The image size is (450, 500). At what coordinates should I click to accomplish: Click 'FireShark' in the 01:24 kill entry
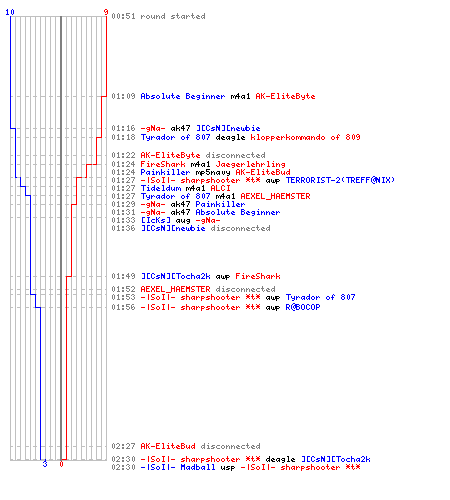click(163, 164)
